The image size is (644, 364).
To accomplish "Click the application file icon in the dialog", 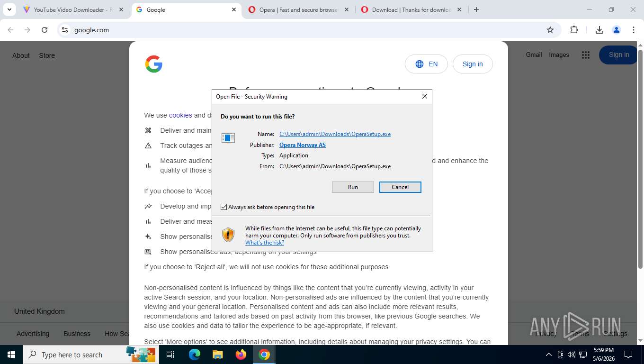I will [228, 138].
